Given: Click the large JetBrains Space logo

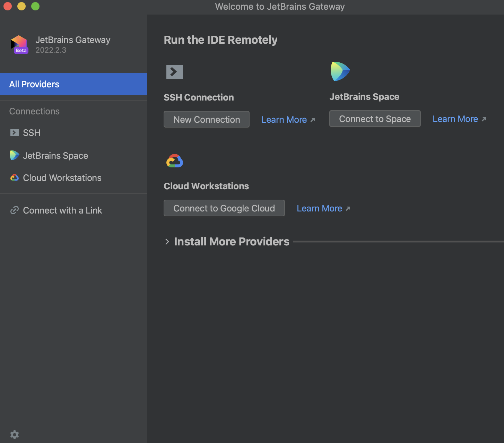Looking at the screenshot, I should coord(340,71).
